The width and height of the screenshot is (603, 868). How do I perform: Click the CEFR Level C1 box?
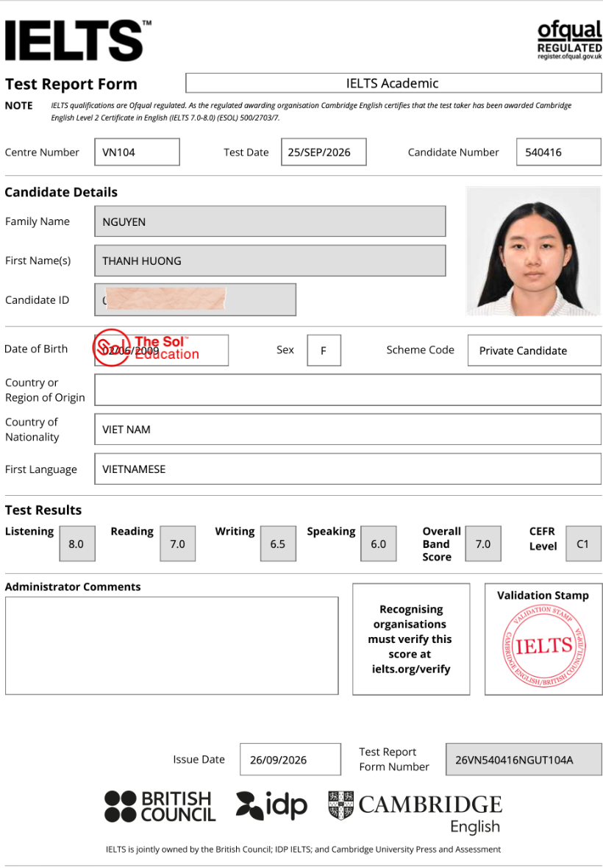coord(584,544)
